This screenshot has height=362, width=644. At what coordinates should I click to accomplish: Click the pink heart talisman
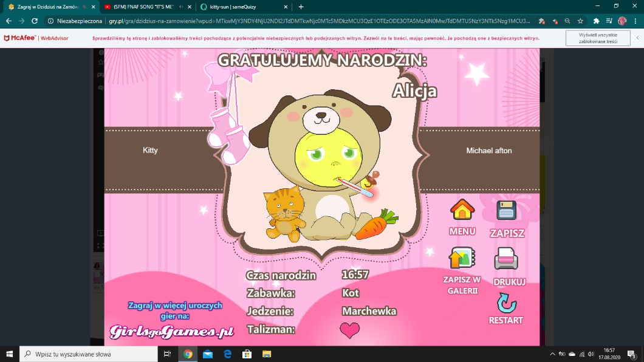click(x=349, y=330)
